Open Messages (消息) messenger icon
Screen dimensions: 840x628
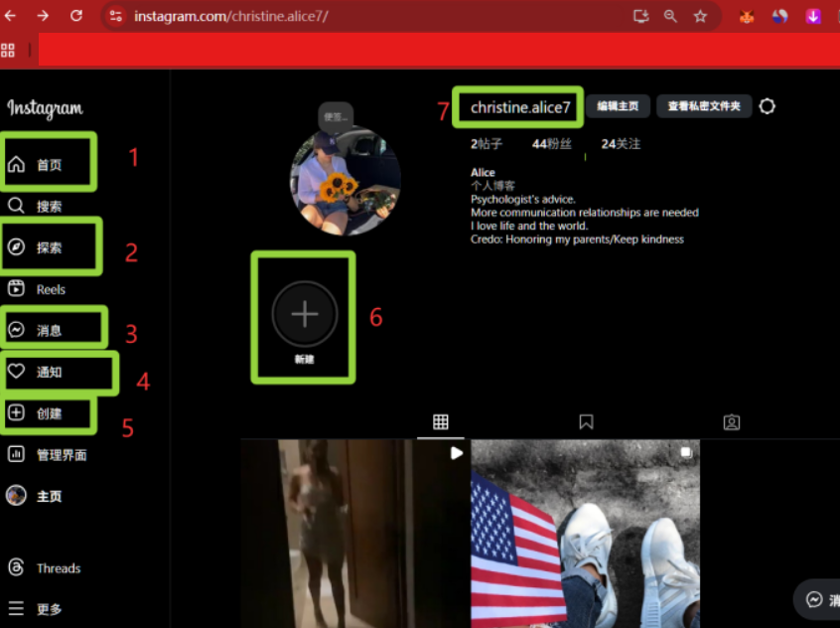(x=17, y=330)
